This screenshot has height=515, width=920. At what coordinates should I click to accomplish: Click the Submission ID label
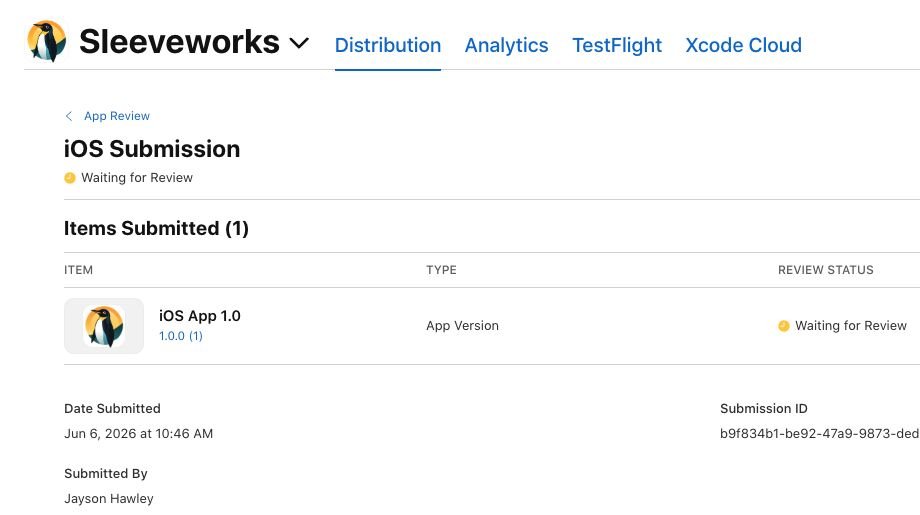point(763,409)
